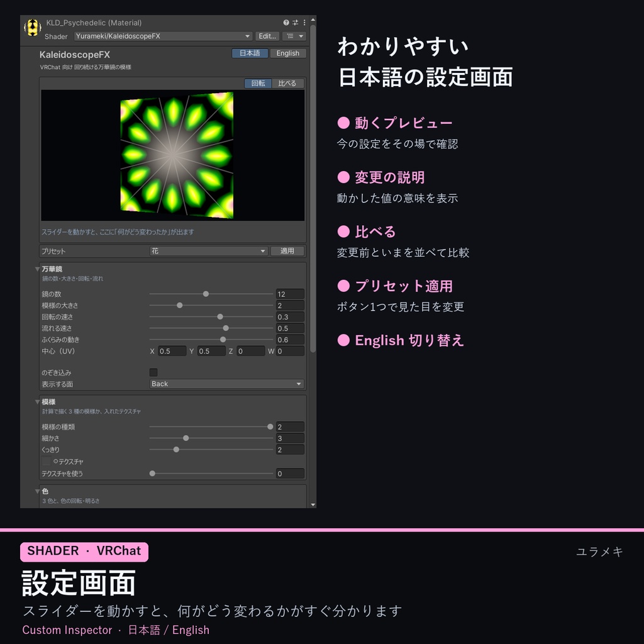Switch inspector language to 日本語
The width and height of the screenshot is (644, 644).
pyautogui.click(x=250, y=53)
